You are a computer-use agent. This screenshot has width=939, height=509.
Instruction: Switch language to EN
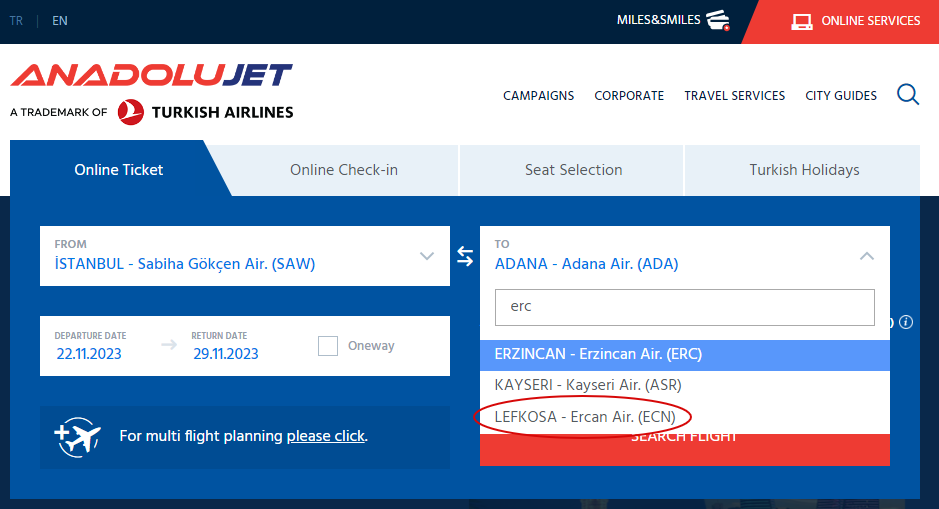point(60,21)
